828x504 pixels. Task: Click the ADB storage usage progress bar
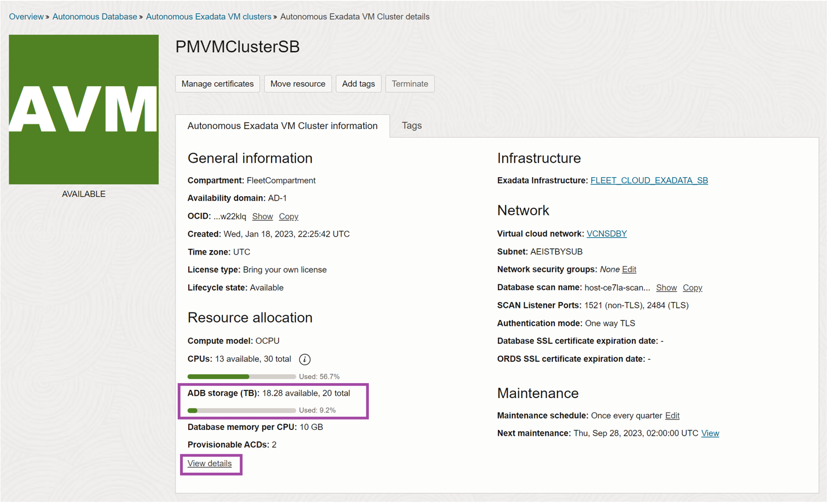[240, 410]
